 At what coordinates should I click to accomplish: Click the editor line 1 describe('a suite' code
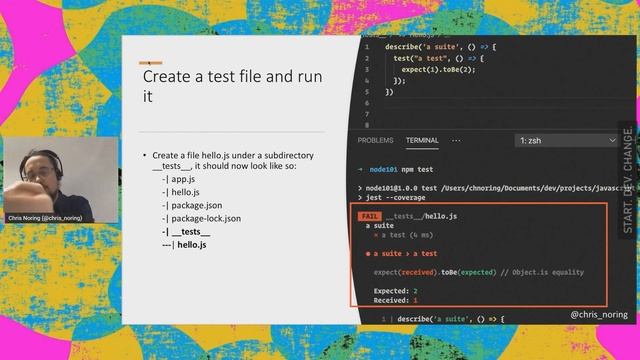[x=440, y=47]
